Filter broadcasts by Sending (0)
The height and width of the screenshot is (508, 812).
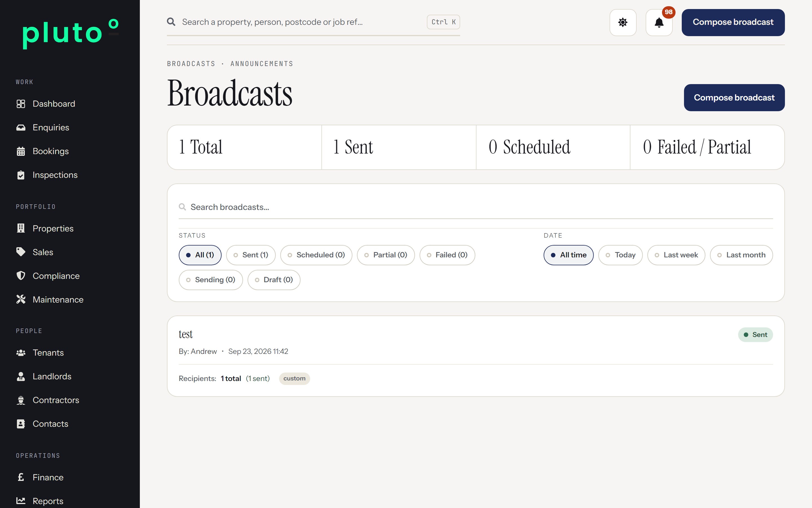click(x=211, y=280)
